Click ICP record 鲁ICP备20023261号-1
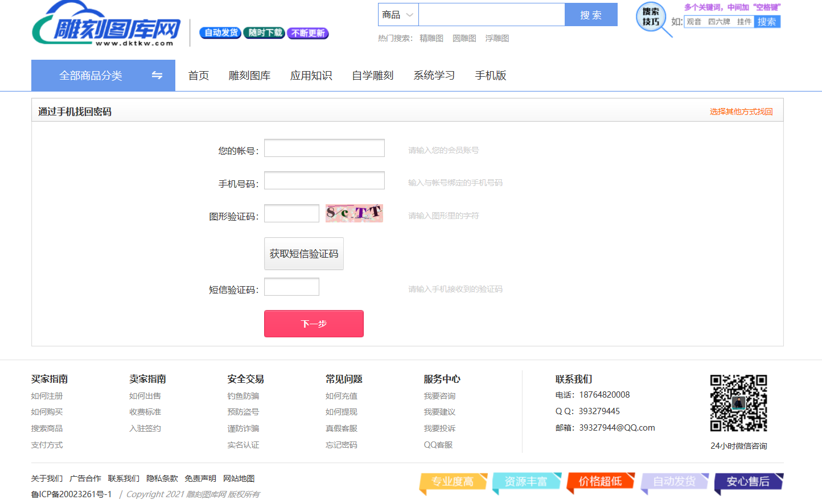Image resolution: width=822 pixels, height=504 pixels. tap(71, 494)
